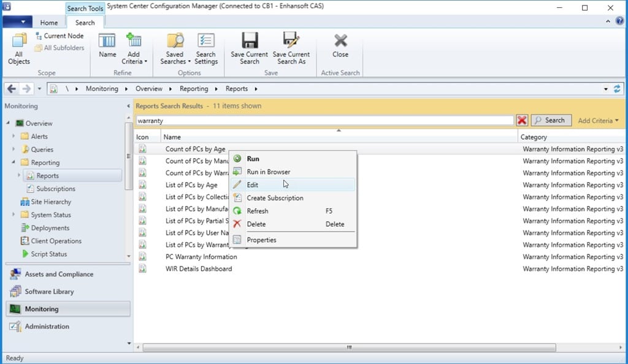Screen dimensions: 628x364
Task: Click the report icon for WIR Details Dashboard
Action: click(142, 269)
